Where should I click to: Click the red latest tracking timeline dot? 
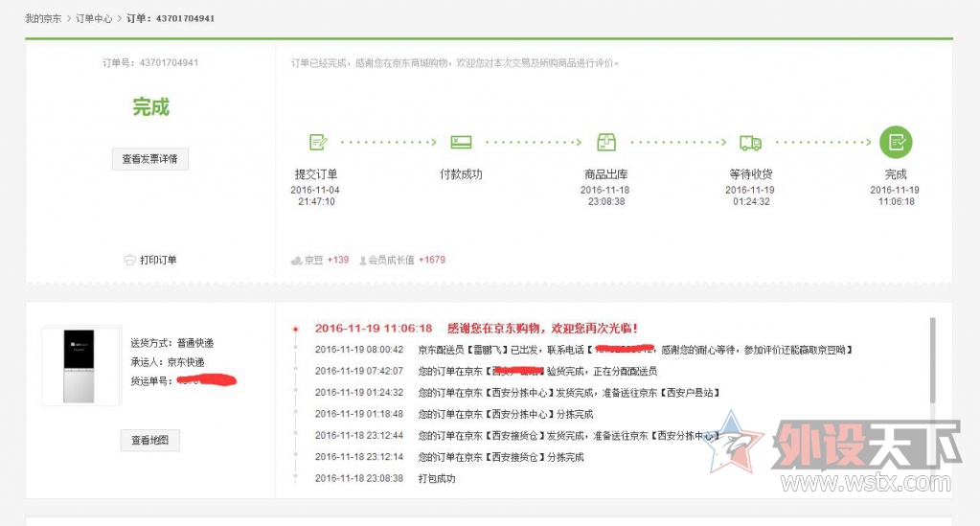click(x=296, y=329)
